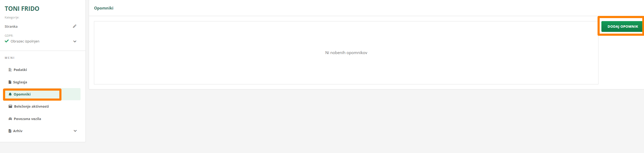Click the empty Ni nobenih opomnikov area
Viewport: 644px width, 153px height.
(x=346, y=53)
